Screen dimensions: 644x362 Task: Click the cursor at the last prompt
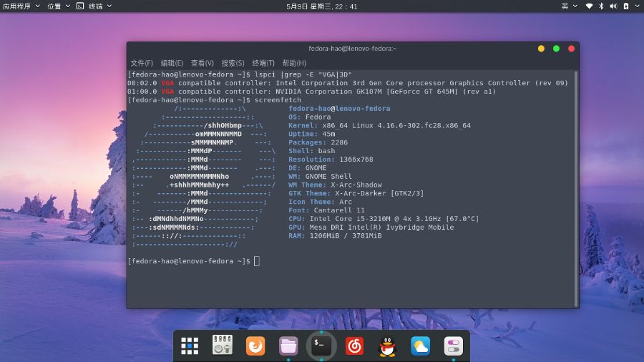tap(257, 261)
